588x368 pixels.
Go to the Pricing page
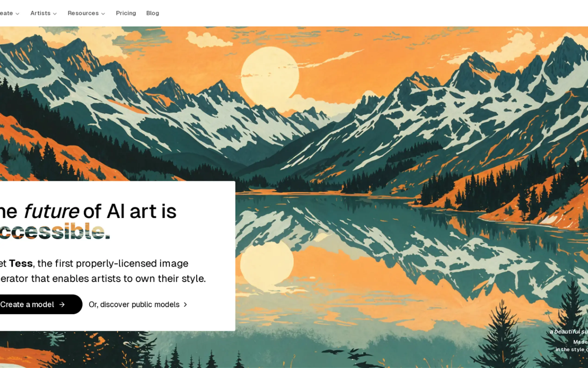pos(126,13)
